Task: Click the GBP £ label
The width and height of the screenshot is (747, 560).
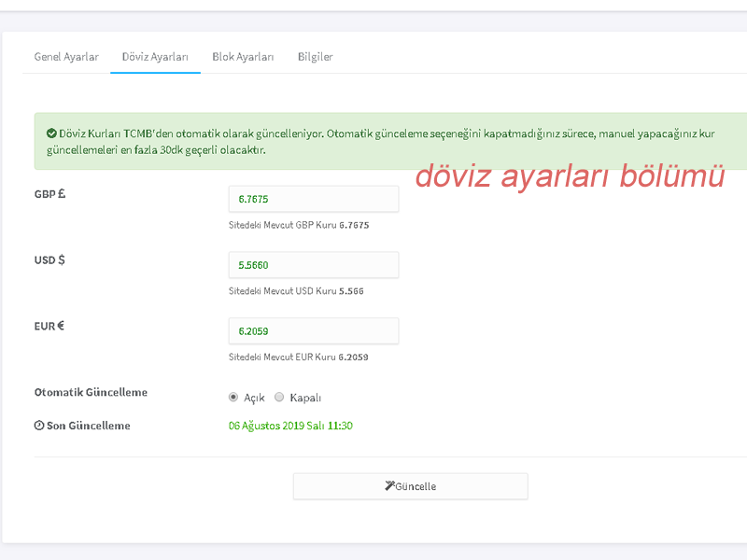Action: 49,195
